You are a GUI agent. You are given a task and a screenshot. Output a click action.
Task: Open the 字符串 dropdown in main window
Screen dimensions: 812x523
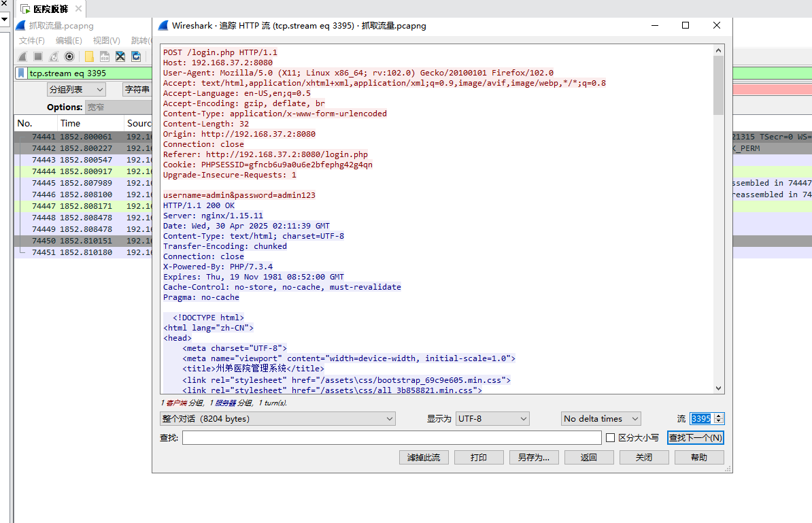(137, 90)
